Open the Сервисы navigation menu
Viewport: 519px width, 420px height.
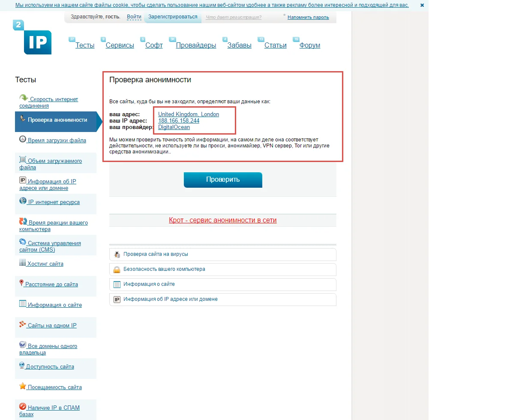[120, 45]
